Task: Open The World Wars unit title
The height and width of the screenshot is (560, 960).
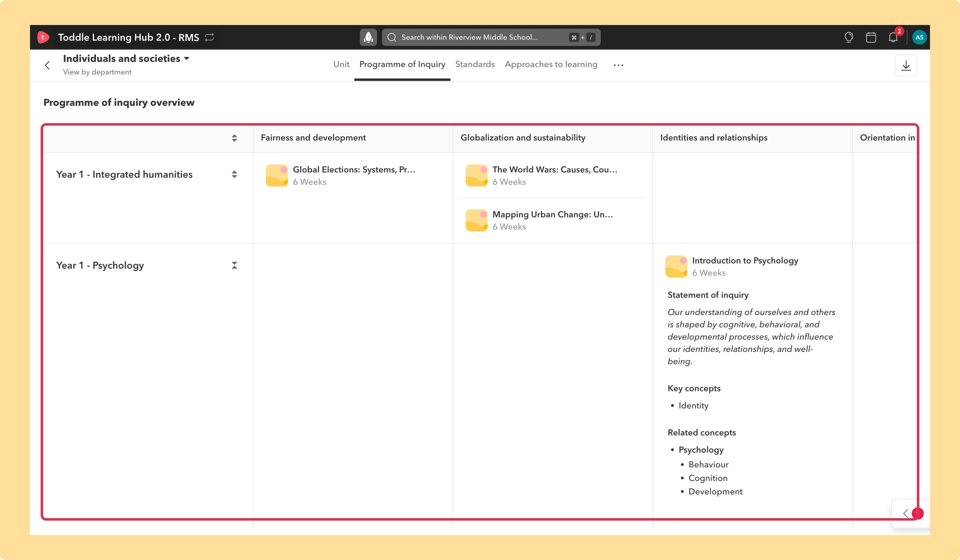Action: pos(555,170)
